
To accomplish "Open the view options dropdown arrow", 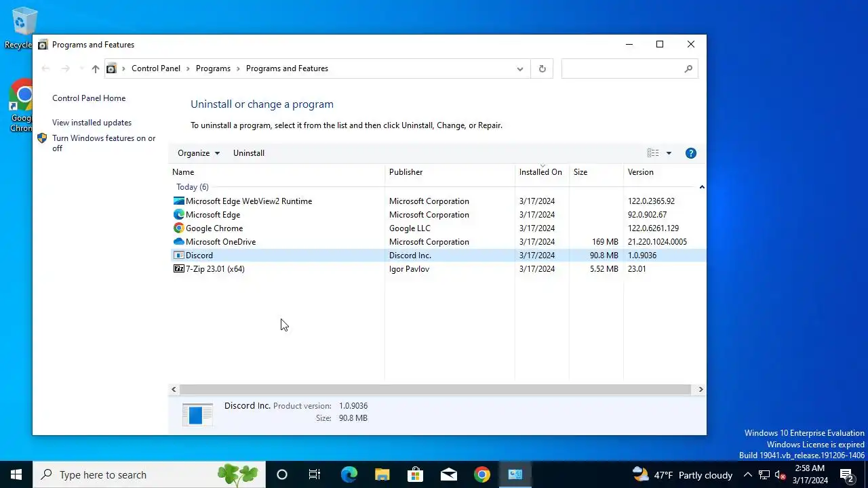I will pyautogui.click(x=669, y=153).
